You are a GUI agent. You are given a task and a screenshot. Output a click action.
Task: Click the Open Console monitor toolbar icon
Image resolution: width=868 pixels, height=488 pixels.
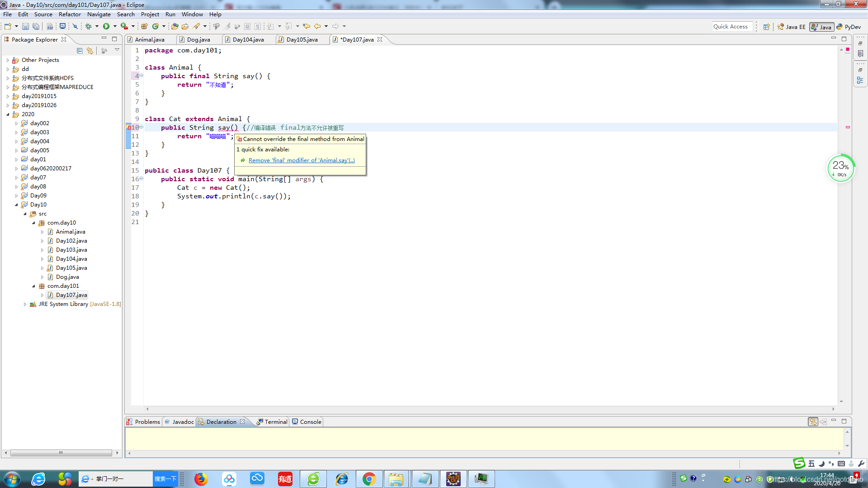point(62,27)
